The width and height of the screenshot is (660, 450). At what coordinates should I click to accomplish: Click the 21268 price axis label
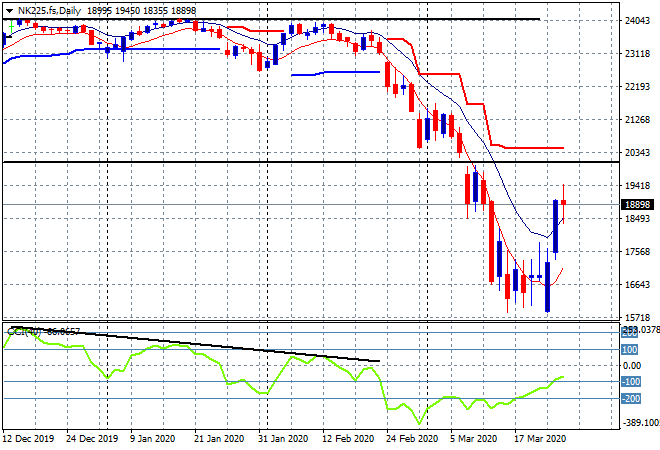(x=637, y=120)
